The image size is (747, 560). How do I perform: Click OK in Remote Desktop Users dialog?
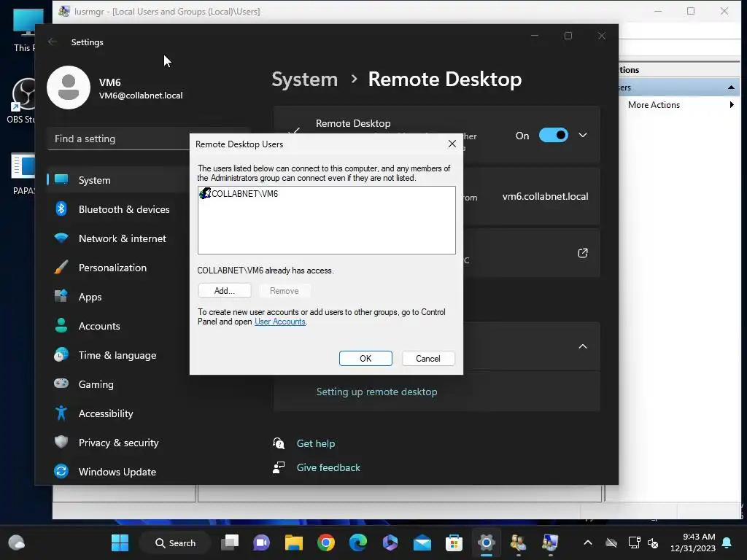tap(365, 359)
